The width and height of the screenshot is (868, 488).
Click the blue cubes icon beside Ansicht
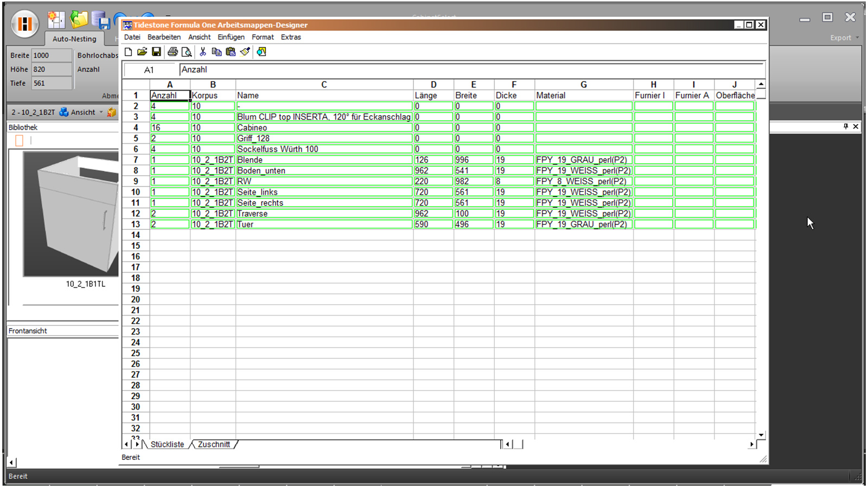(x=64, y=112)
